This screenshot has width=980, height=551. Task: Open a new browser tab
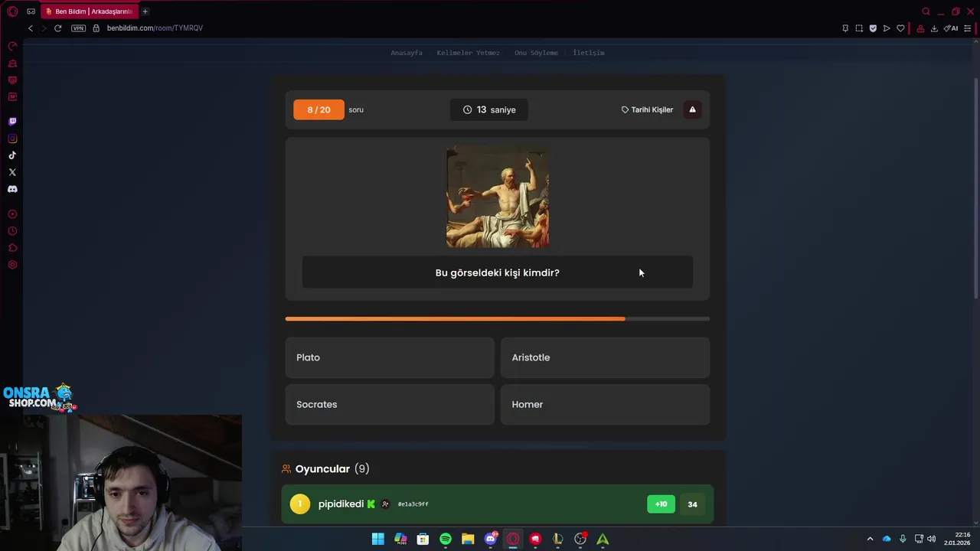tap(145, 11)
